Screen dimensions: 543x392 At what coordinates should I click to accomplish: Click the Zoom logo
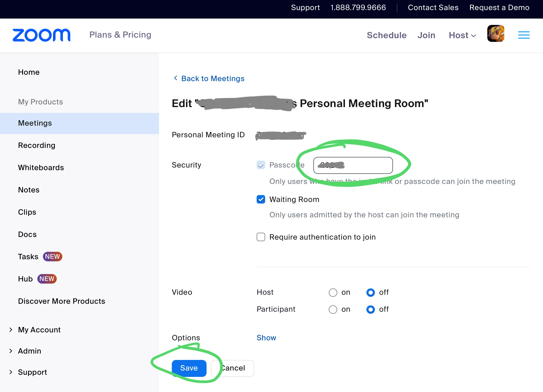(x=42, y=35)
